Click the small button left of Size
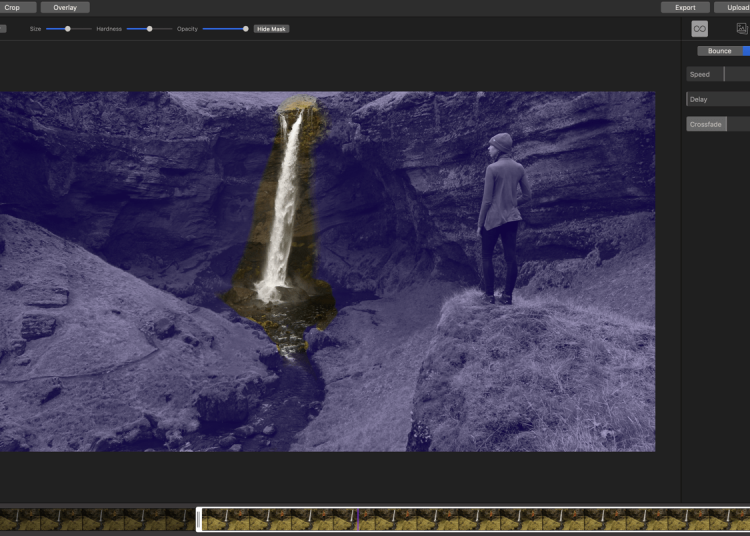The width and height of the screenshot is (750, 536). (x=3, y=29)
